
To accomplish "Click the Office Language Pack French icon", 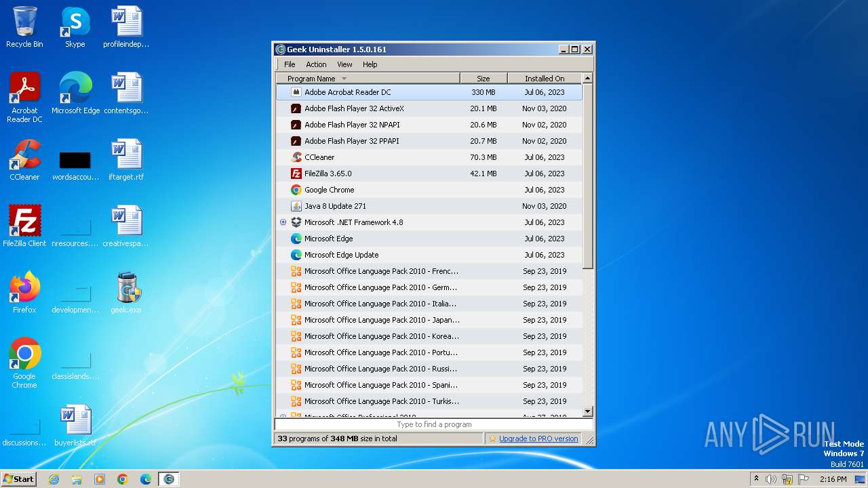I will click(296, 271).
